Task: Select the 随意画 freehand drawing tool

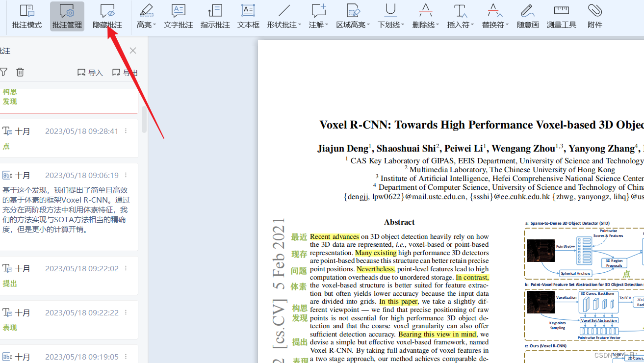Action: pos(528,16)
